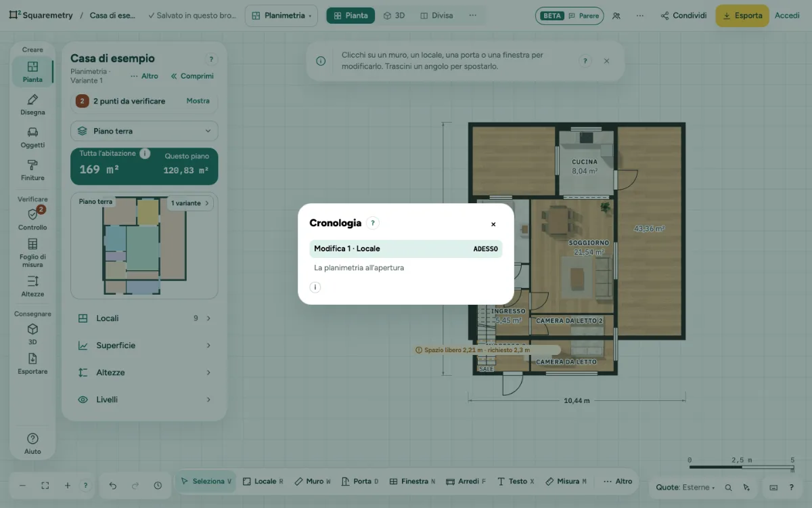Open the Piano terra floor dropdown

coord(144,131)
